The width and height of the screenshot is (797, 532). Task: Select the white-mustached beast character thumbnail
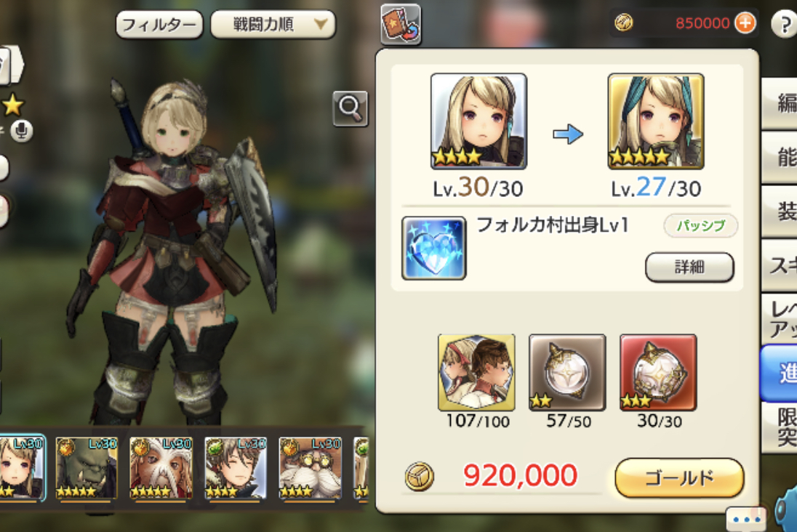pos(161,467)
